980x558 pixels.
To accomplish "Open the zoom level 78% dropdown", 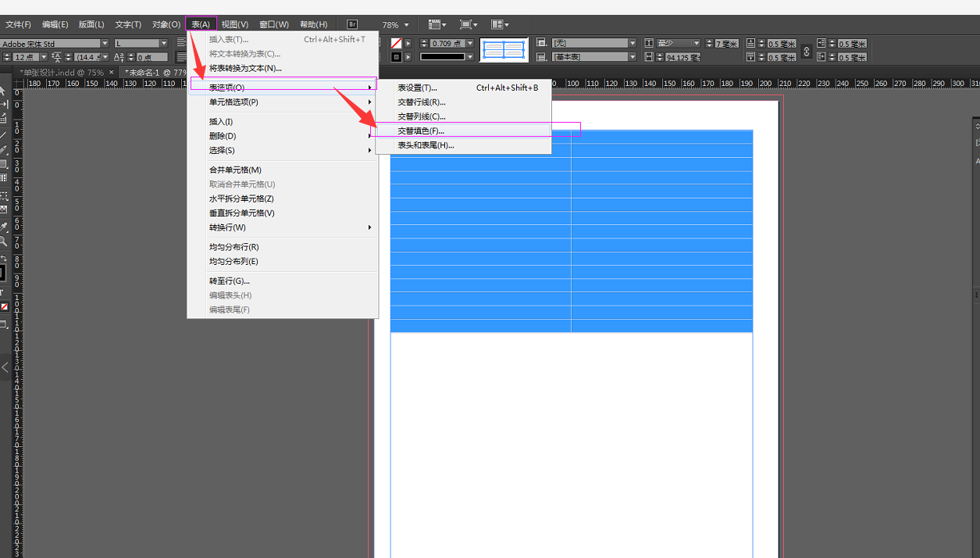I will [406, 25].
